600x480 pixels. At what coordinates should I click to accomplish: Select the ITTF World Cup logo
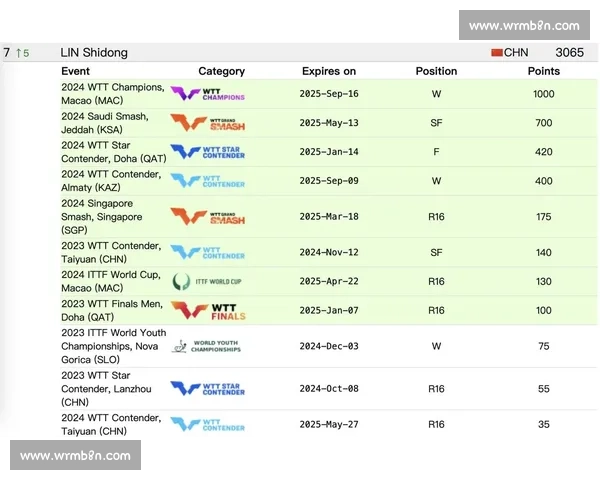207,282
